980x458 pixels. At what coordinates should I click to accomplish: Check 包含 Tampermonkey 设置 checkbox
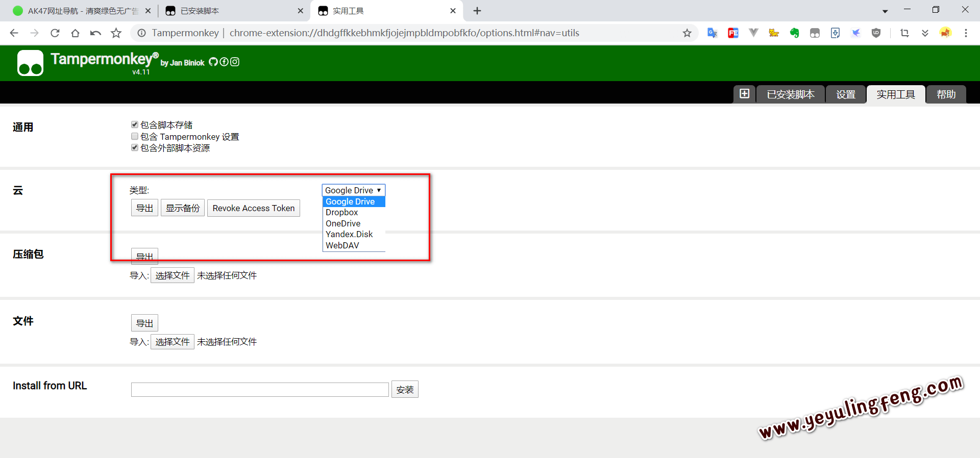135,136
